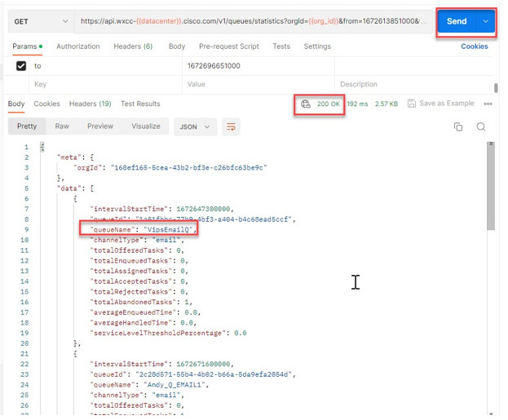The height and width of the screenshot is (420, 508).
Task: Select the Pretty view
Action: (x=27, y=126)
